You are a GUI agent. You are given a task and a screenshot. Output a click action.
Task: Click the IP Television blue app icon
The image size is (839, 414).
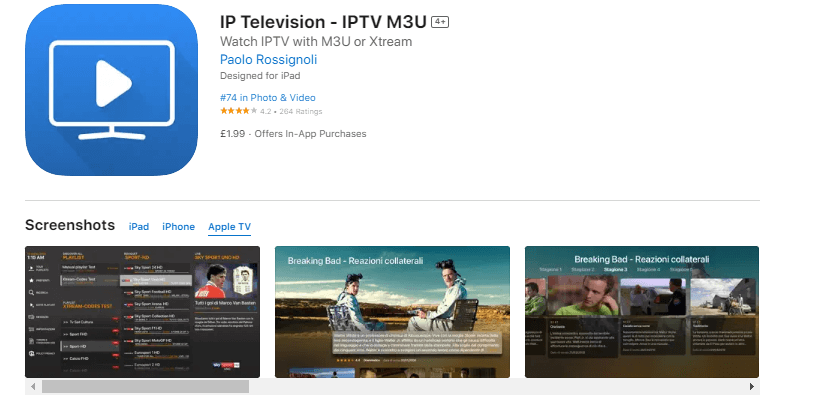tap(111, 90)
